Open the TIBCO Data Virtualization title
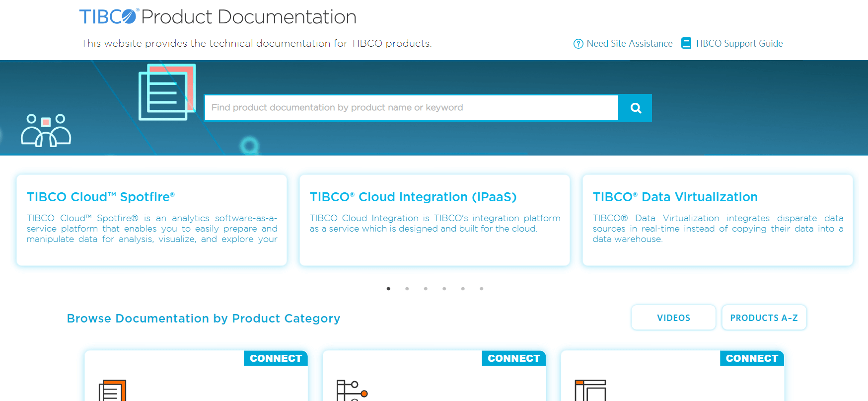The height and width of the screenshot is (401, 868). pos(675,197)
